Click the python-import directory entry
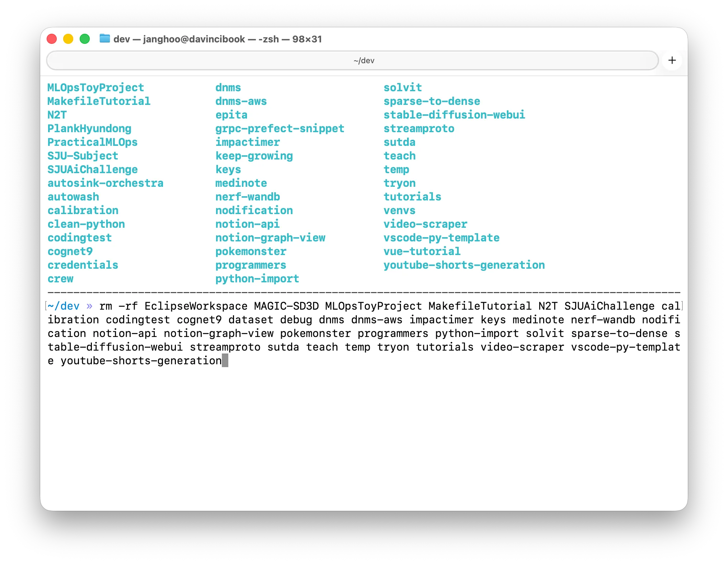This screenshot has width=728, height=564. point(257,279)
